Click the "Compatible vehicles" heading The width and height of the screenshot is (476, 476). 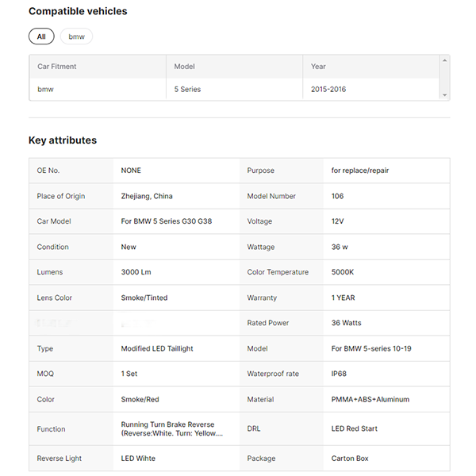[x=78, y=11]
